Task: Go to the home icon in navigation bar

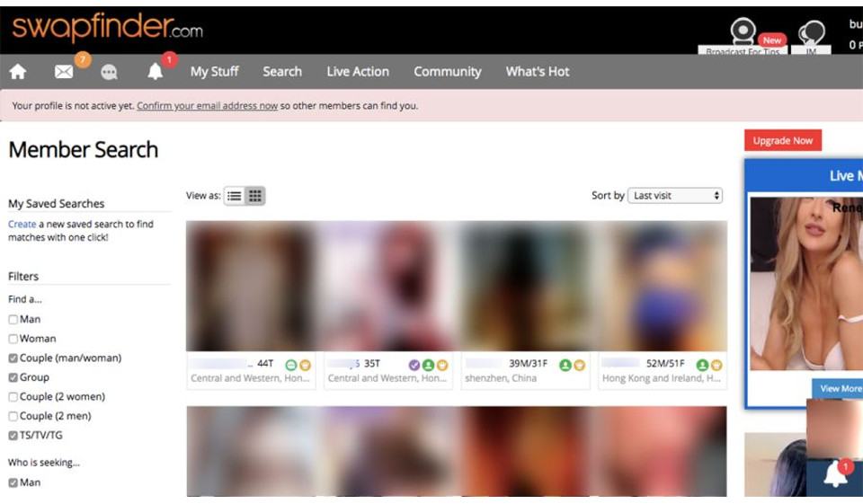Action: (18, 72)
